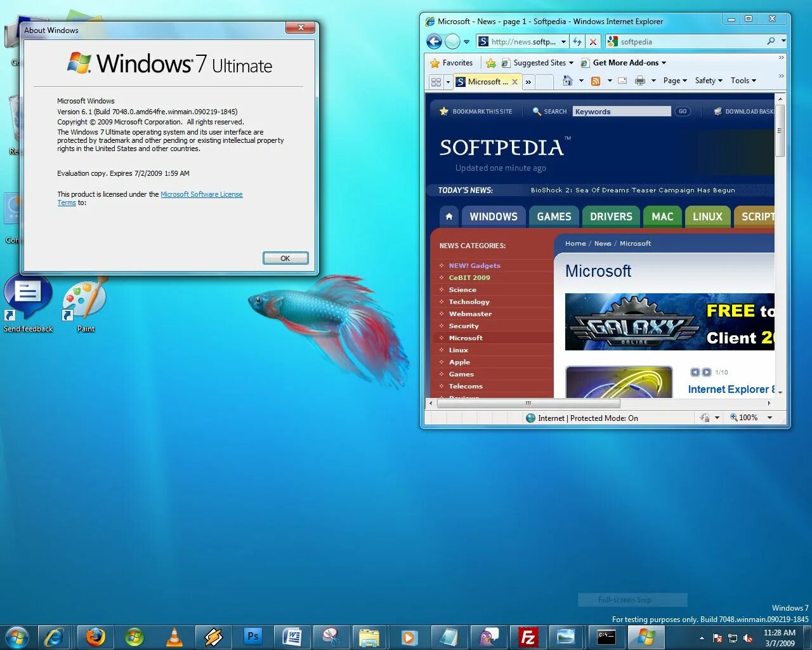Open the Recent Pages dropdown arrow
This screenshot has width=812, height=650.
(x=466, y=42)
